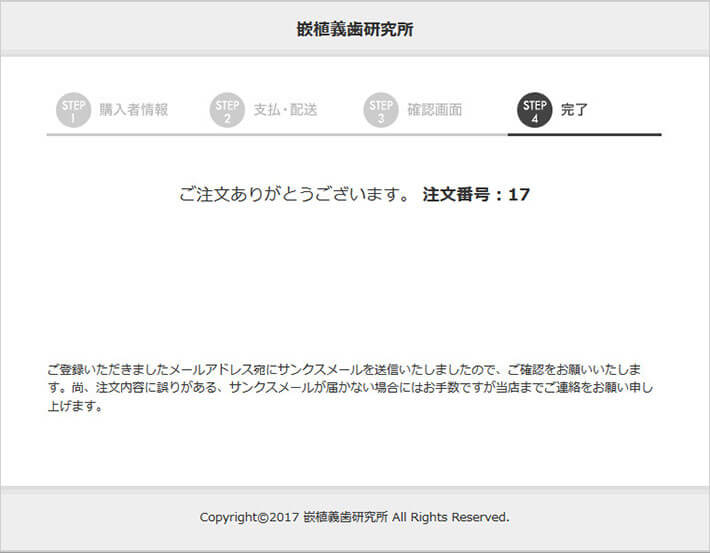Select the 支払・配送 step label
The height and width of the screenshot is (553, 710).
[285, 110]
